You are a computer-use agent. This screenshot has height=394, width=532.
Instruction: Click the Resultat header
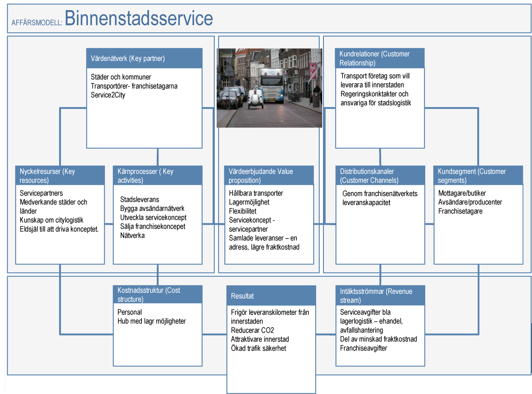pyautogui.click(x=271, y=296)
